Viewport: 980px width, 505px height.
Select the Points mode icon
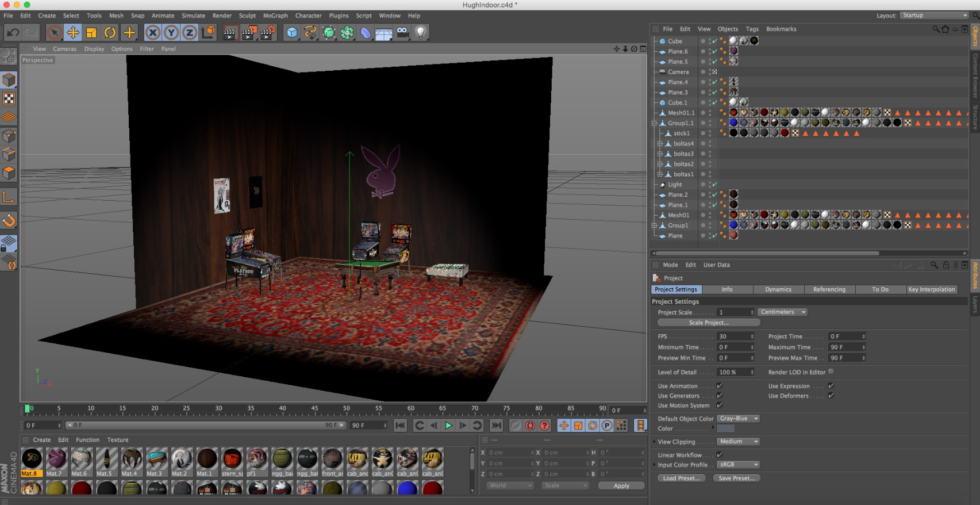(9, 136)
